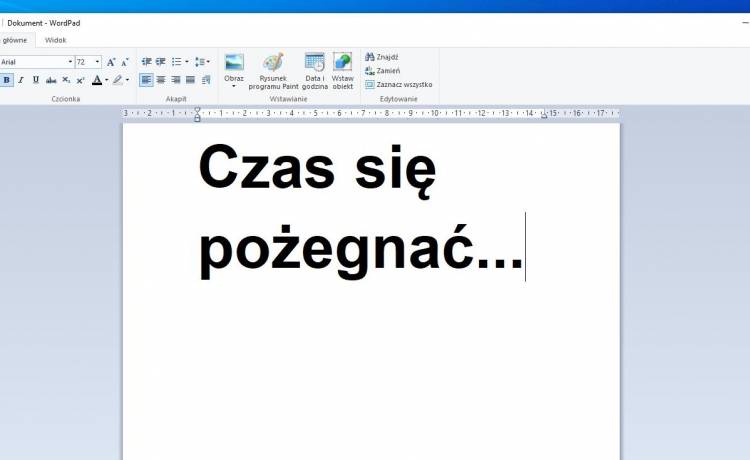Click the word 'pożegnać...' in the document
Screen dimensions: 750x460
click(361, 251)
